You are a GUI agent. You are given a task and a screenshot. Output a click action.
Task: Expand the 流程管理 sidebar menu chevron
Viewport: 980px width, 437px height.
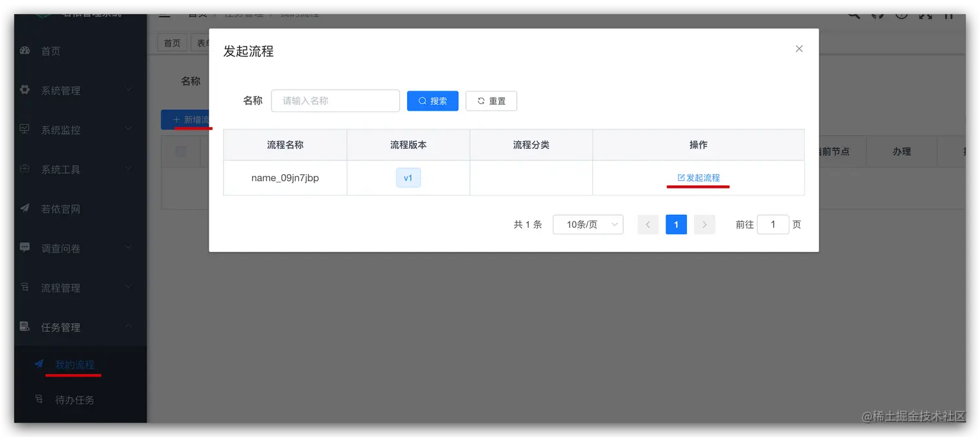pos(128,287)
